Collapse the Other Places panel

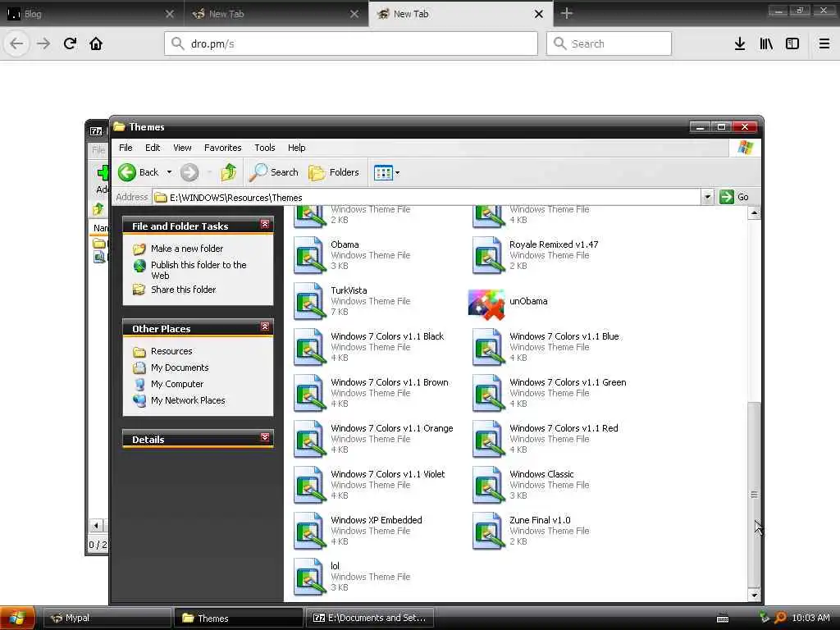coord(265,326)
